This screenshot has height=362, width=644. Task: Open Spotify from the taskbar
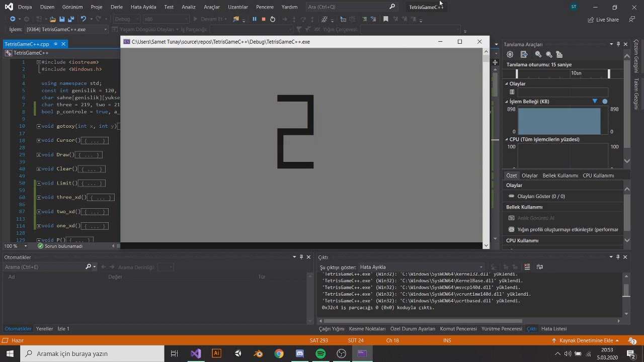click(320, 353)
